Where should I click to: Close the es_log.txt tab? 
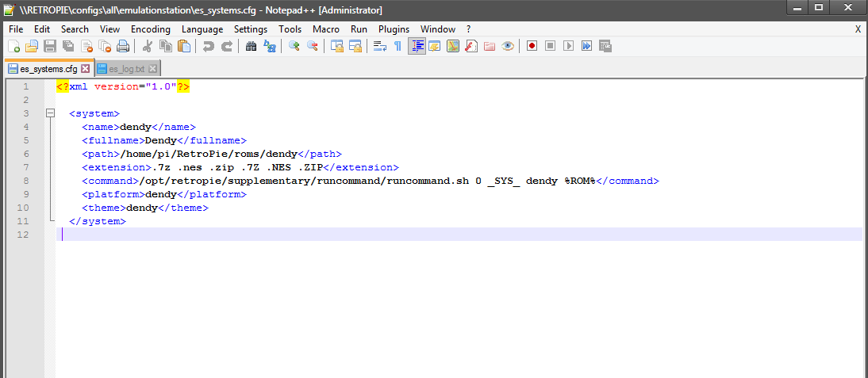click(x=153, y=69)
